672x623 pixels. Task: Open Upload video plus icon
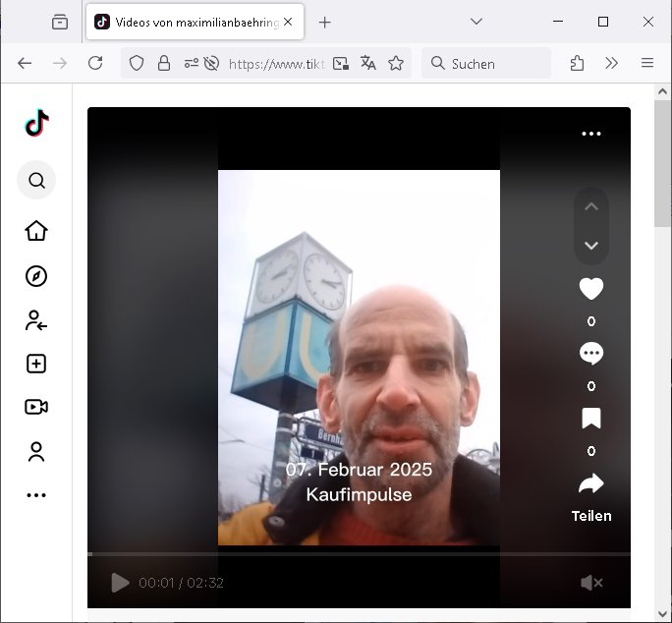click(x=36, y=364)
